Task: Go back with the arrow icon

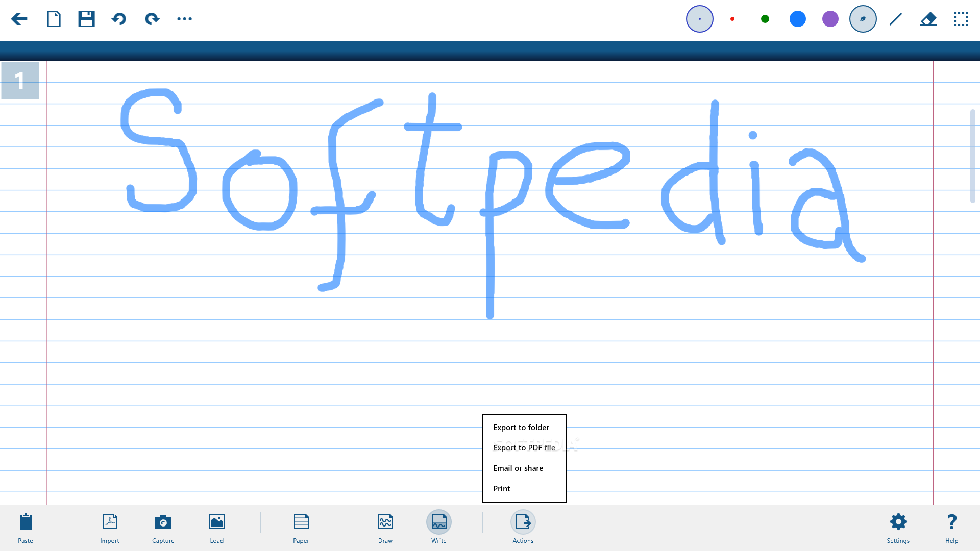Action: click(x=19, y=19)
